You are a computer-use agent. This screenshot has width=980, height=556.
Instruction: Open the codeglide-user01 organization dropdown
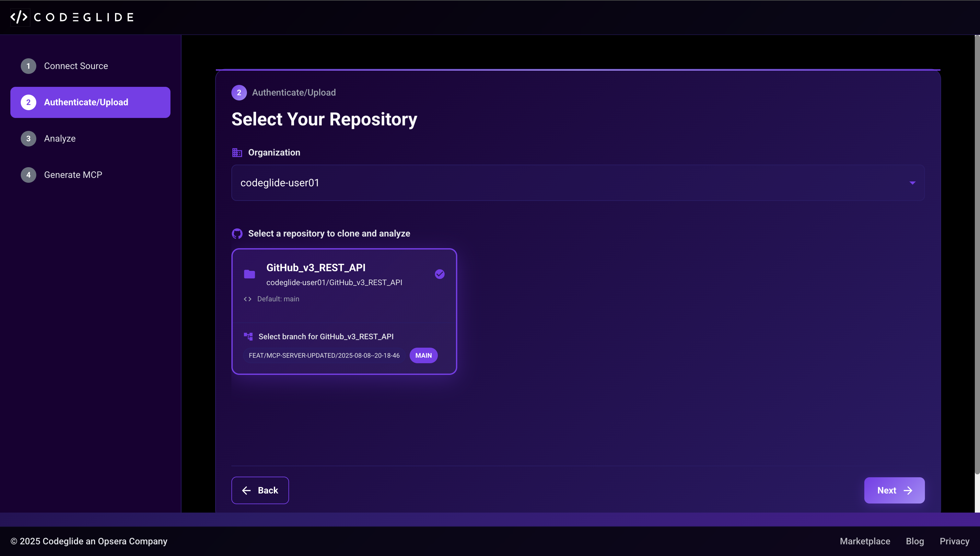578,182
